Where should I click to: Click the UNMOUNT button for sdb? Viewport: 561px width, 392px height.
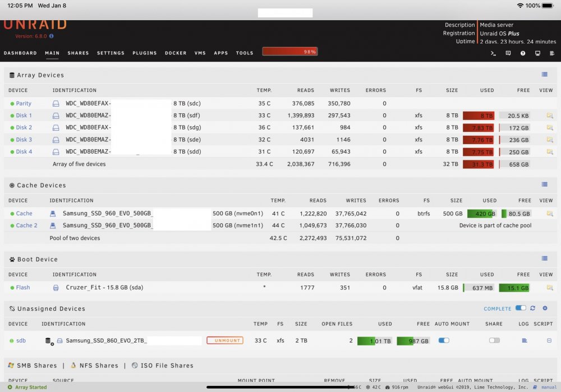(x=225, y=340)
